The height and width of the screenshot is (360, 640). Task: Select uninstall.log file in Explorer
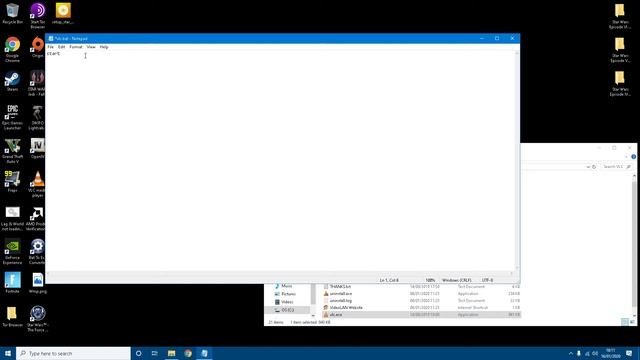[x=422, y=300]
